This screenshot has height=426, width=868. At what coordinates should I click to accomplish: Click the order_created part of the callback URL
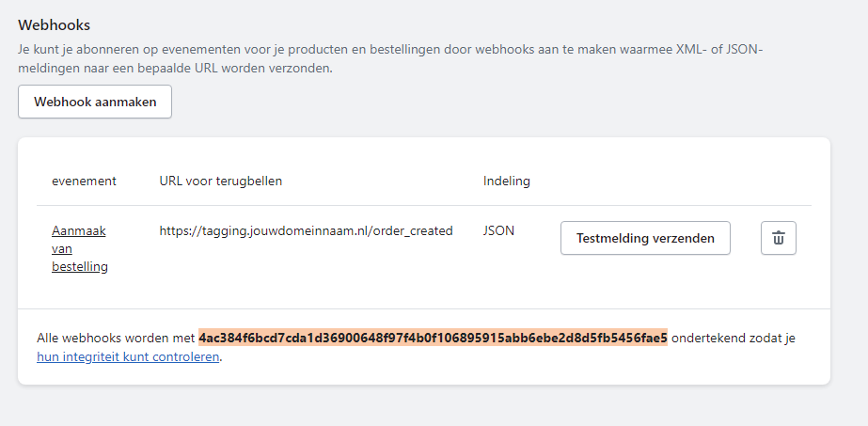click(x=413, y=230)
